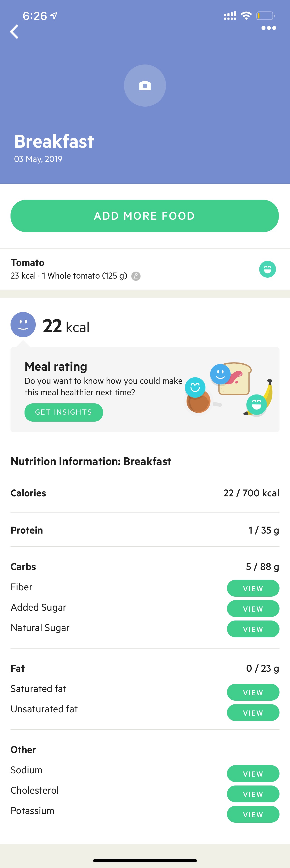View Natural Sugar details
290x868 pixels.
[x=253, y=629]
